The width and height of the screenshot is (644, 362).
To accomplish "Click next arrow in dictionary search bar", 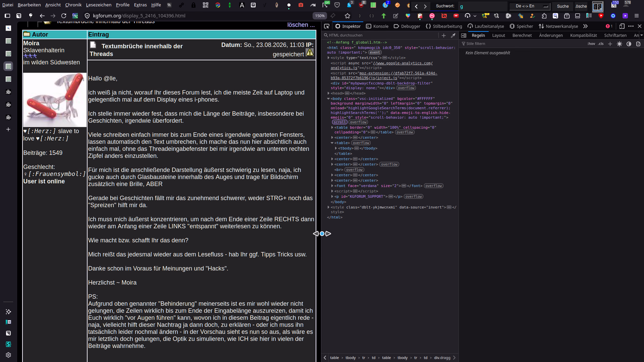I will click(425, 6).
